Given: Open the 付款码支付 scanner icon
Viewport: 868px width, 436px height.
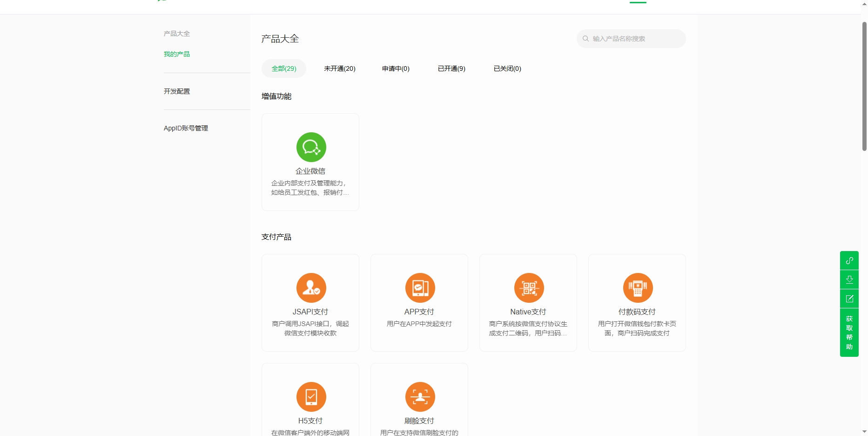Looking at the screenshot, I should tap(638, 288).
